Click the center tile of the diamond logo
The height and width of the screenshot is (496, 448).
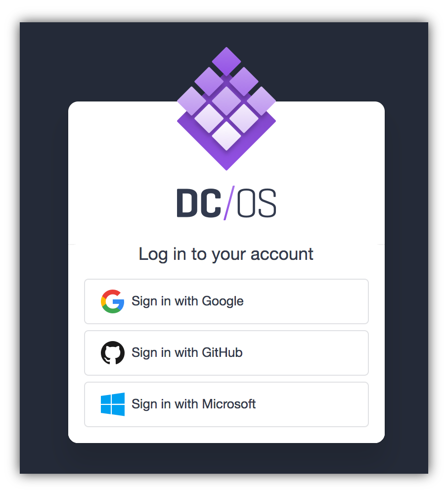pyautogui.click(x=226, y=101)
